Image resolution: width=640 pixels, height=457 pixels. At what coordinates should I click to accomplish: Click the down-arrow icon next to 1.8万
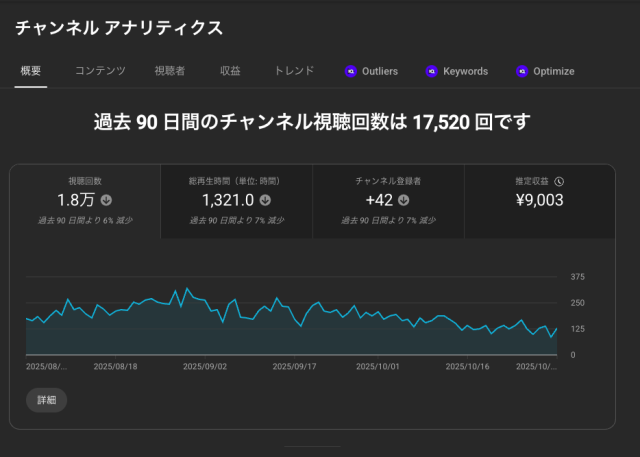pos(106,200)
